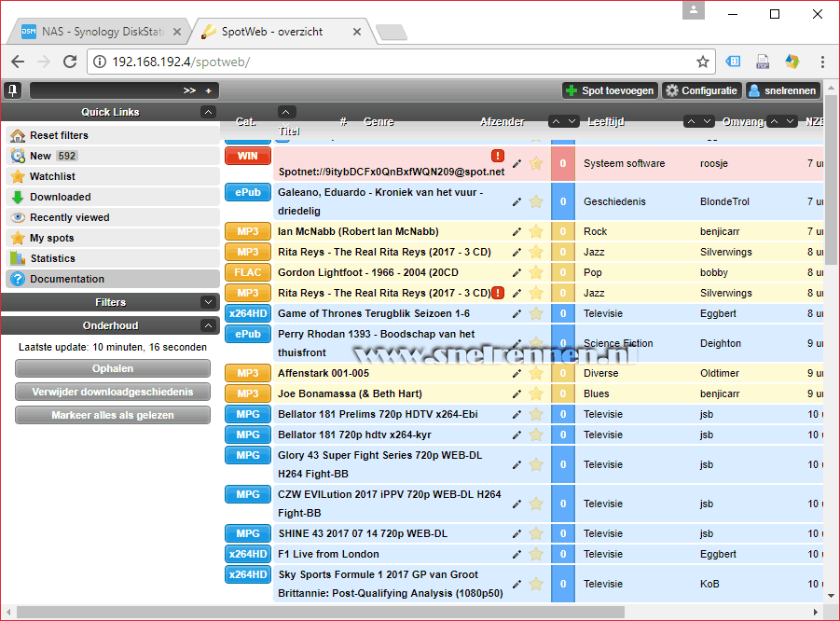Switch to the NAS - Synology DiskStation tab
Image resolution: width=840 pixels, height=621 pixels.
click(x=100, y=32)
